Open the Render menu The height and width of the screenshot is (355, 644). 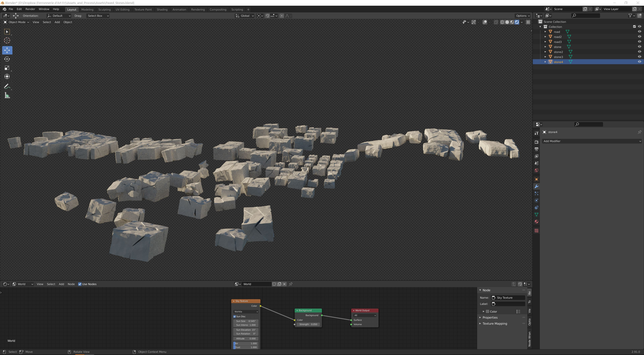click(30, 9)
